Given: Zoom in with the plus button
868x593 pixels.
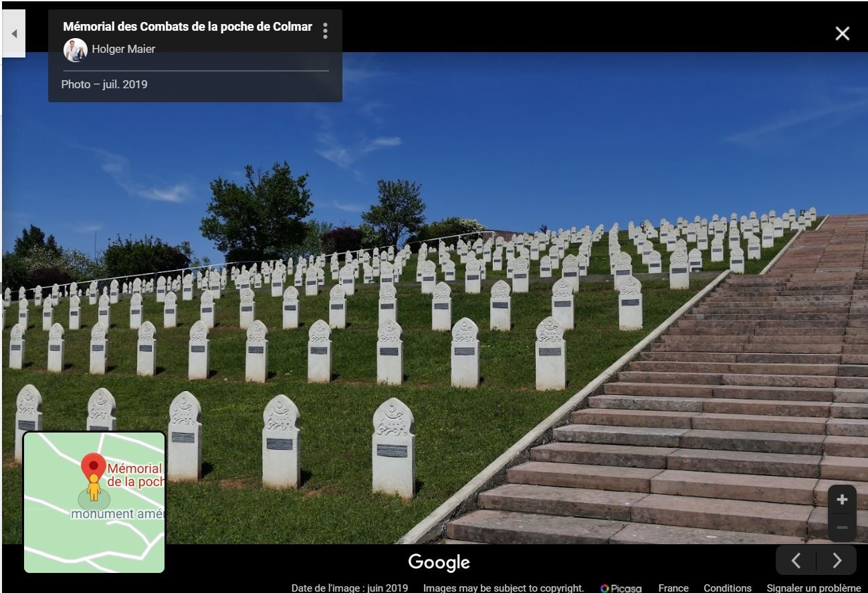Looking at the screenshot, I should (842, 499).
